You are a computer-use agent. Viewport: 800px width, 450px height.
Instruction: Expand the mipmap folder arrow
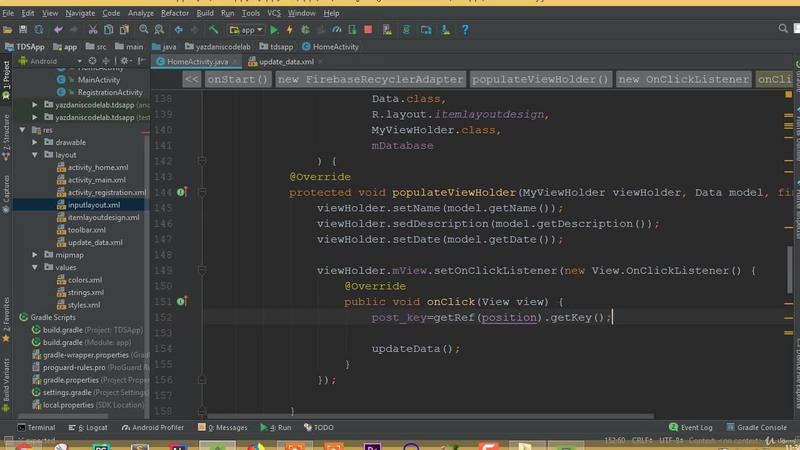(35, 255)
